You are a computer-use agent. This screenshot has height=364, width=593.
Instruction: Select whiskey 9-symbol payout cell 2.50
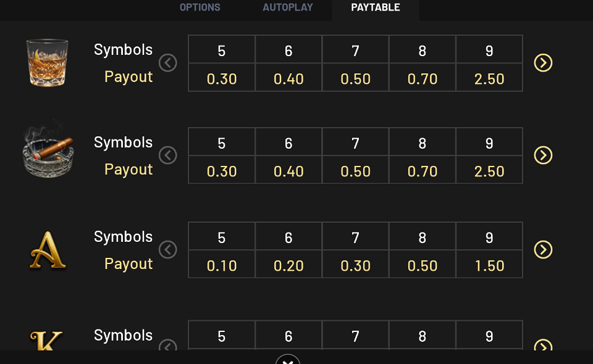point(489,77)
